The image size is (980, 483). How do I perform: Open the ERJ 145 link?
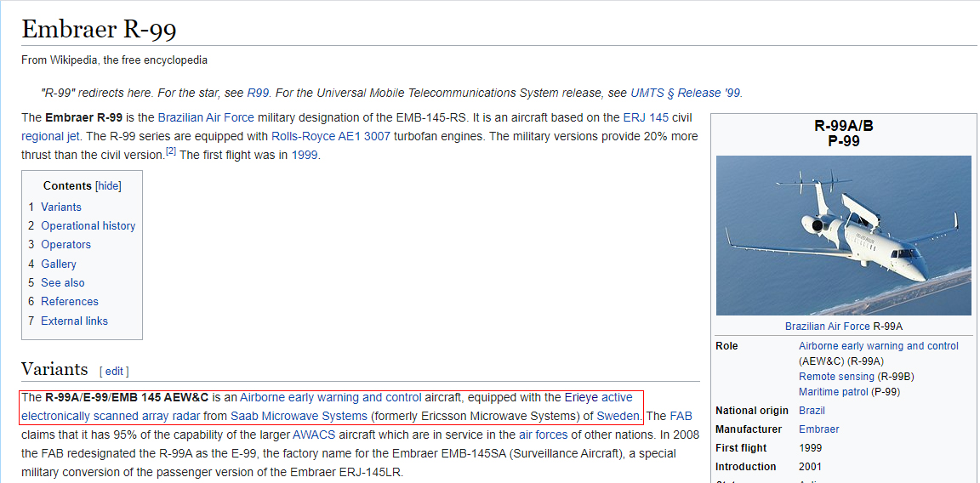(646, 117)
